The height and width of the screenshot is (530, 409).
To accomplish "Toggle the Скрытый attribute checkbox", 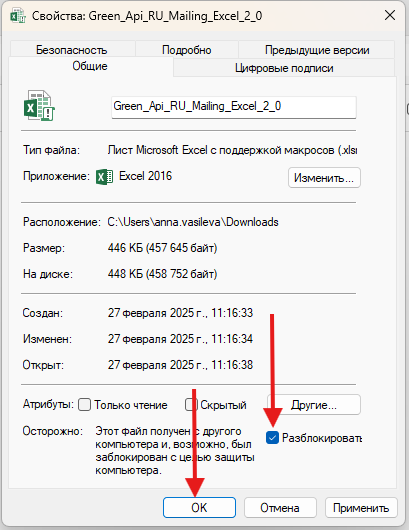I will (191, 405).
